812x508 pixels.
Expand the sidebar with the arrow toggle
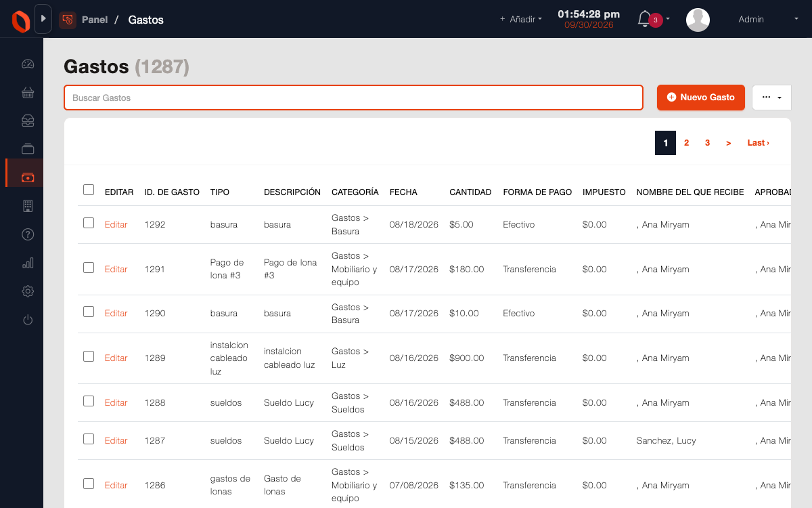point(43,19)
